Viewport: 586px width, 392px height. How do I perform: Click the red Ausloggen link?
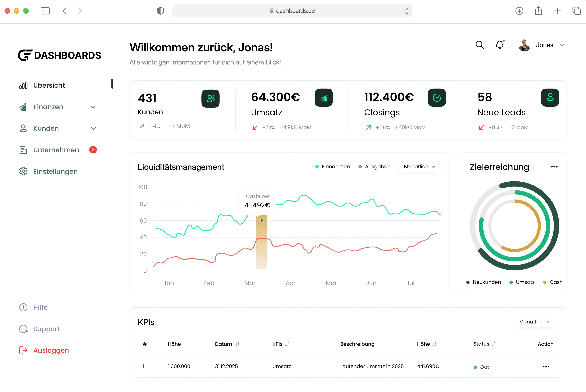(51, 350)
